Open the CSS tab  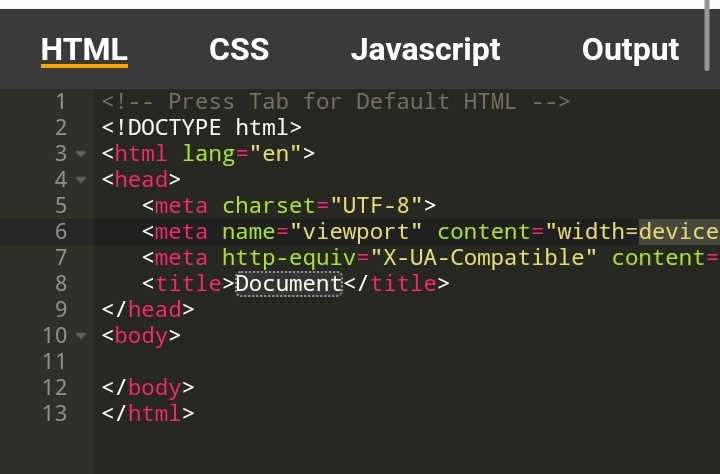coord(239,50)
